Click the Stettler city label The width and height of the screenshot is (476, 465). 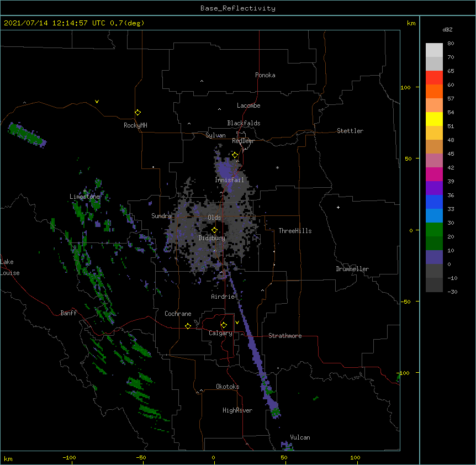350,131
